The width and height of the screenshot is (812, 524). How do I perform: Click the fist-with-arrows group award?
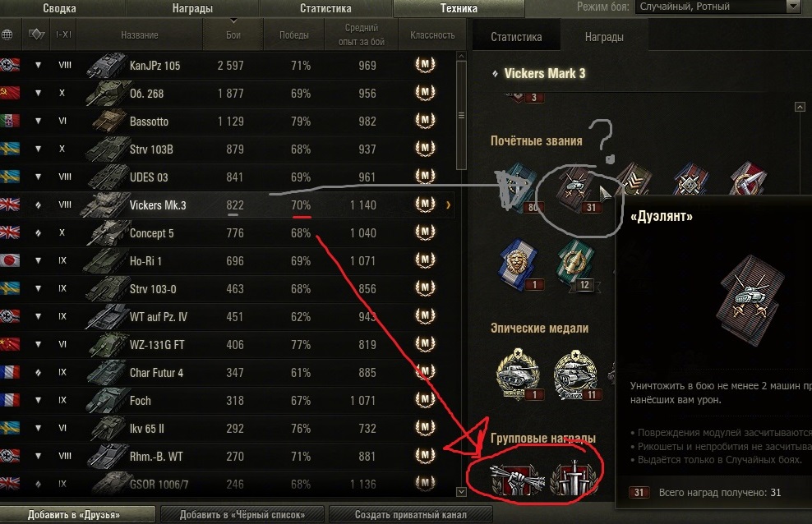coord(516,480)
